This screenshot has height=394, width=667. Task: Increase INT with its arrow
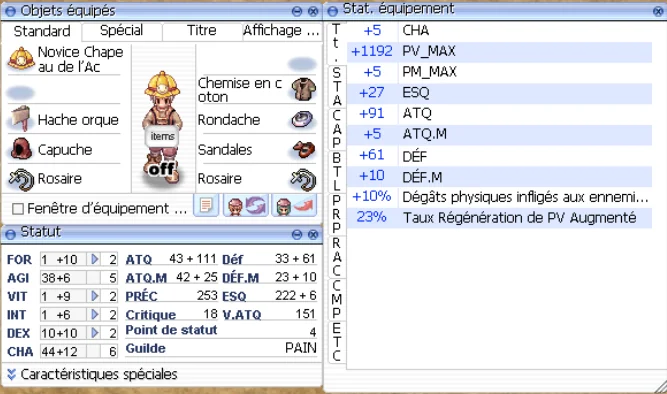94,314
